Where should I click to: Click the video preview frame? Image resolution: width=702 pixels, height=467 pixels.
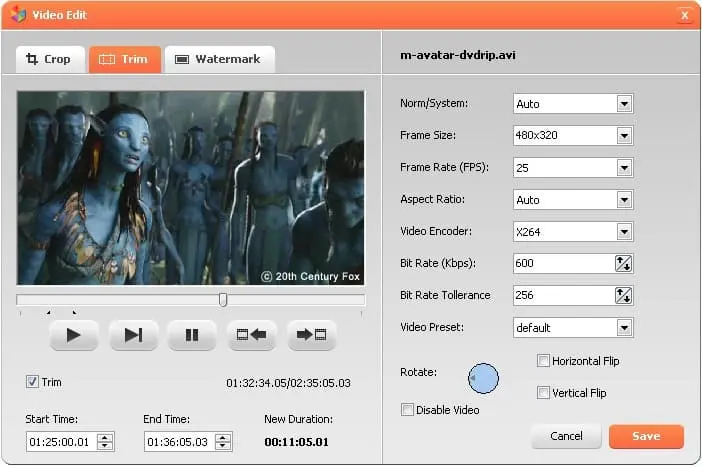191,188
